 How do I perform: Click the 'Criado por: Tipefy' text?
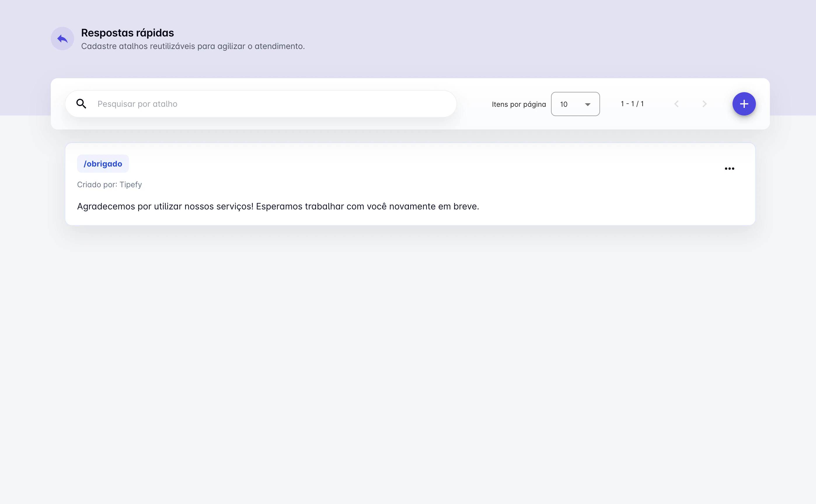click(x=109, y=185)
